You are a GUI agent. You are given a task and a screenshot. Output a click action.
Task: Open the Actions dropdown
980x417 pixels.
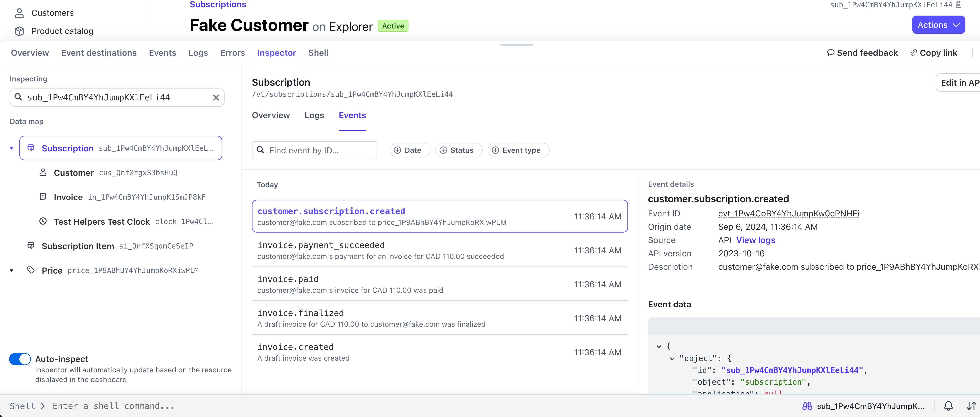coord(938,25)
